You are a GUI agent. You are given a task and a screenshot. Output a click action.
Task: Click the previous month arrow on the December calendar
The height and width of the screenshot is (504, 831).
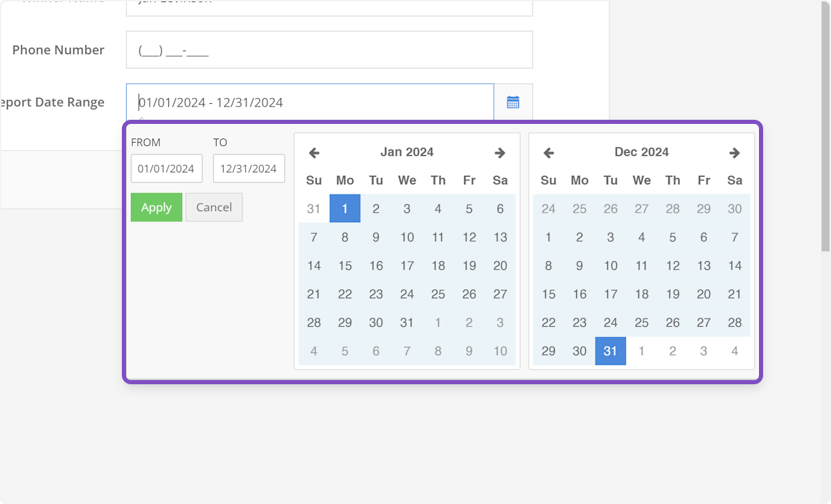548,152
